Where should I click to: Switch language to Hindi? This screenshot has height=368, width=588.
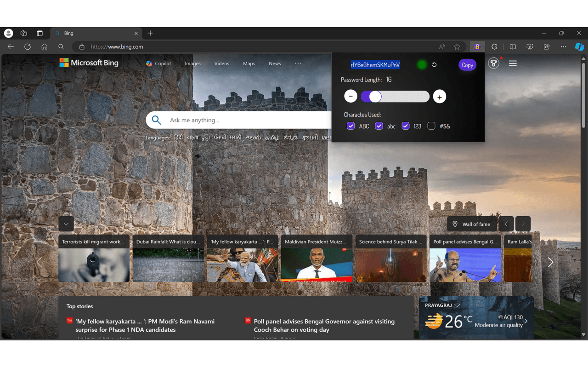click(x=178, y=138)
